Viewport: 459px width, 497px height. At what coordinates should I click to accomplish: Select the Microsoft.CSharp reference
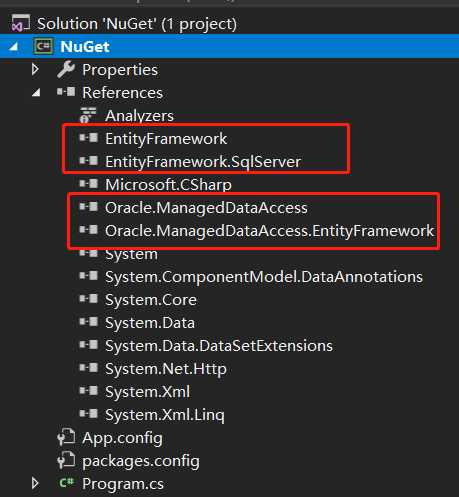point(168,185)
